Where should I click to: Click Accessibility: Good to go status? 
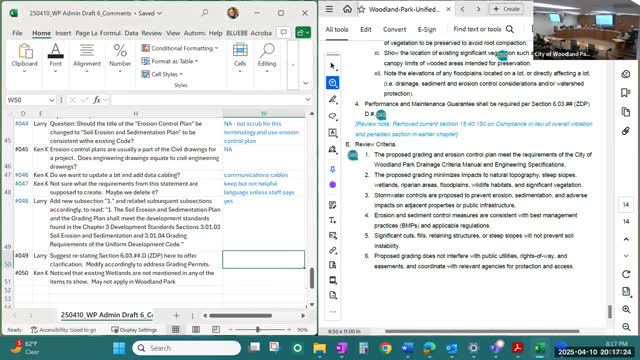pos(63,330)
